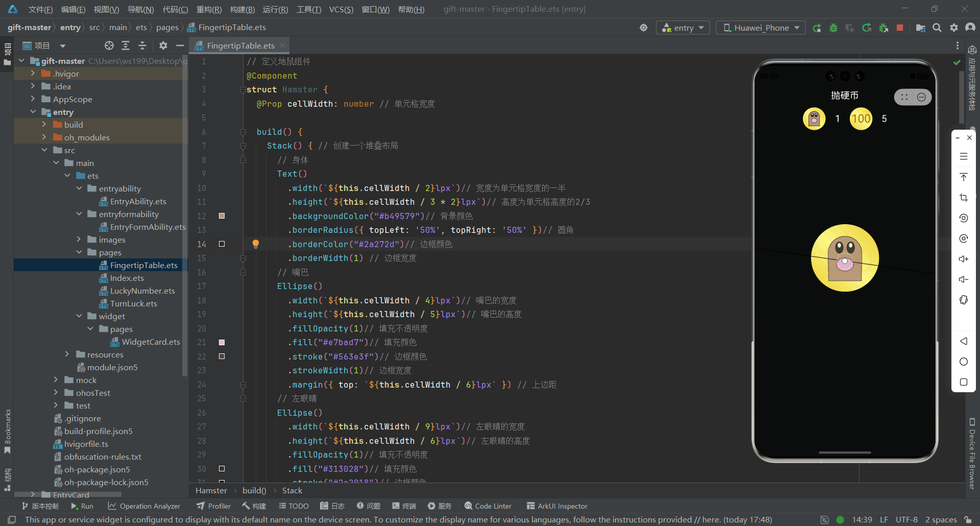This screenshot has height=526, width=980.
Task: Click the color swatch on line 12
Action: (222, 216)
